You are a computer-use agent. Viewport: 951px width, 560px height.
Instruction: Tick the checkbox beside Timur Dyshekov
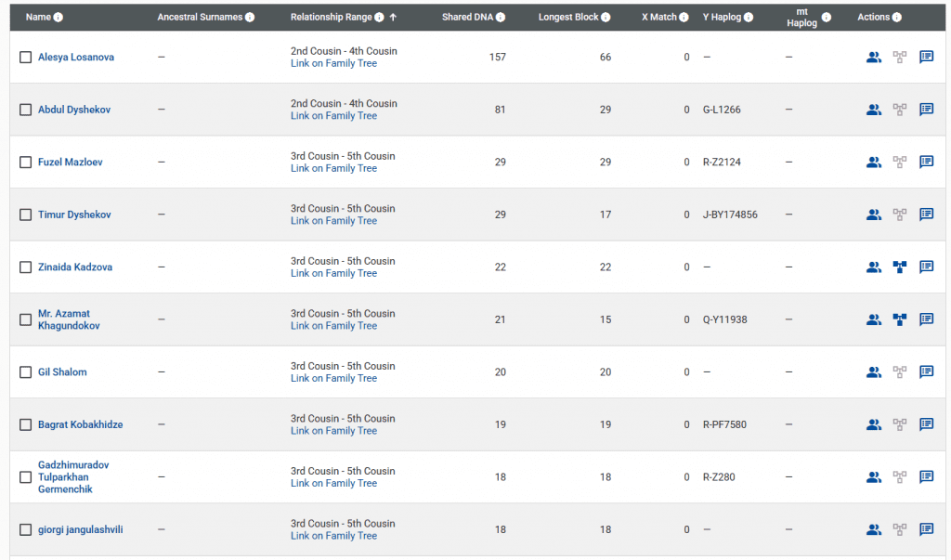point(26,215)
